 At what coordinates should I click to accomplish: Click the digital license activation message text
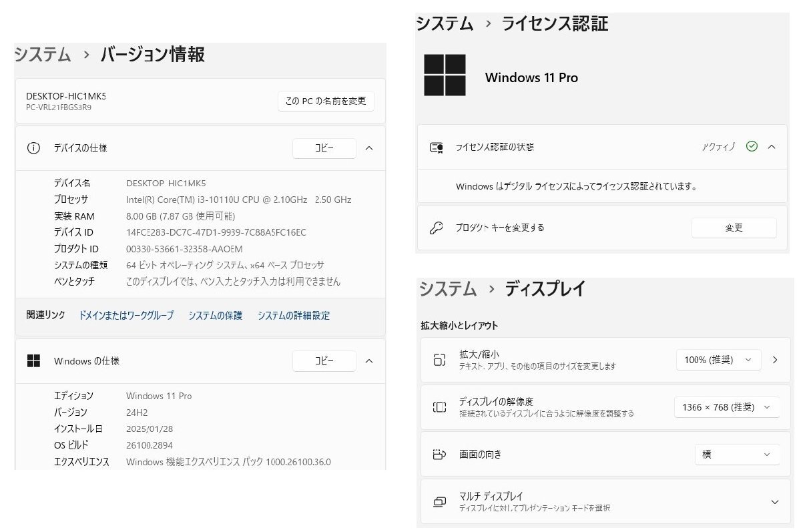click(577, 187)
